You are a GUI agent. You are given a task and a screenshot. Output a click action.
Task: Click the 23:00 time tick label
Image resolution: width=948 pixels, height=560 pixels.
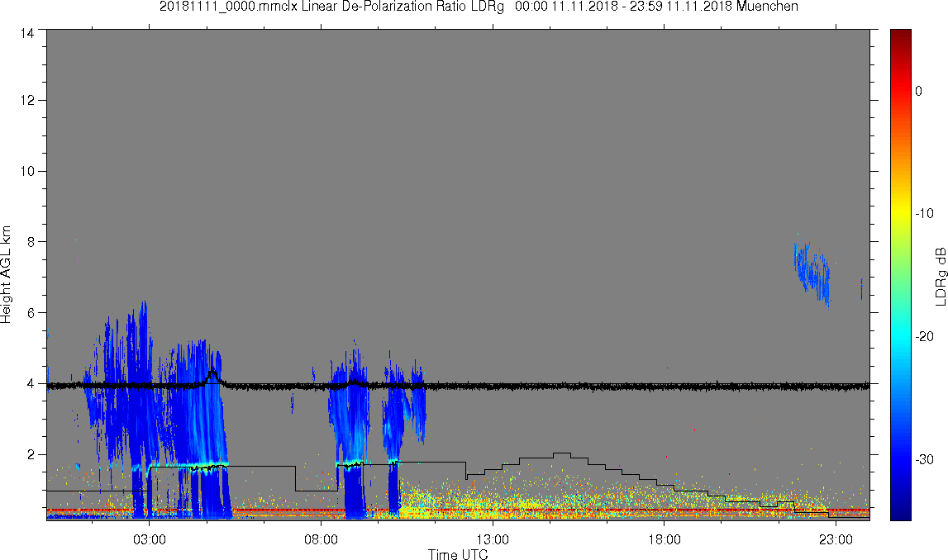(x=836, y=539)
